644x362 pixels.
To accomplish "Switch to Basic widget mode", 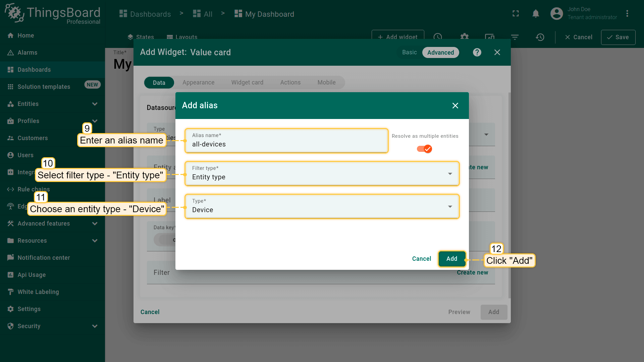I will 409,52.
